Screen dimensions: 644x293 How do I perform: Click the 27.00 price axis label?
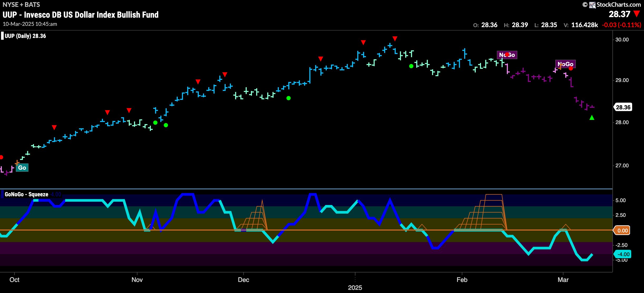[x=622, y=165]
